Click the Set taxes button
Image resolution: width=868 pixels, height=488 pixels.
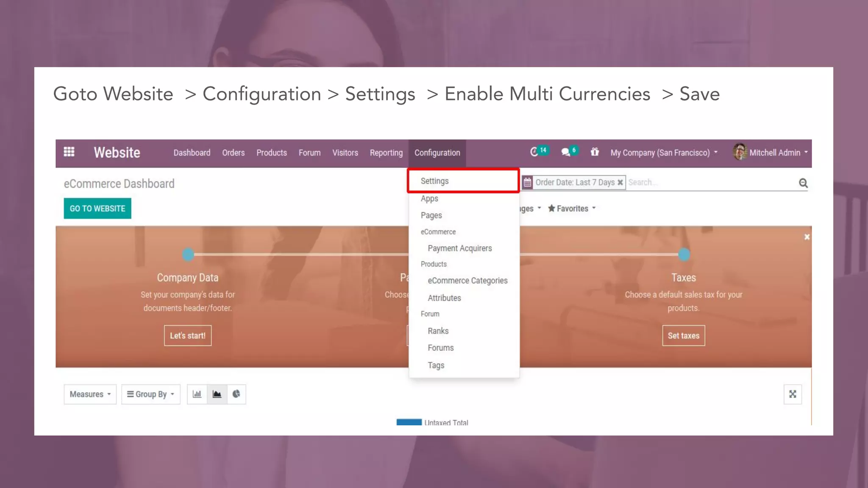click(x=684, y=335)
